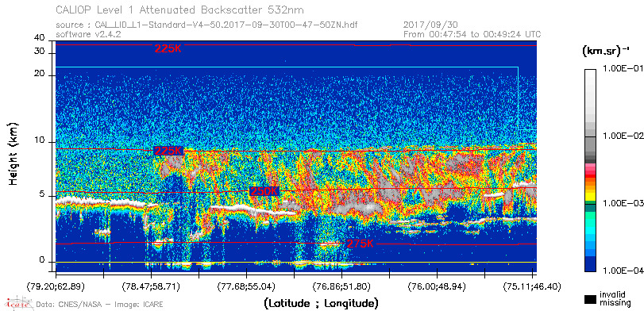Screen dimensions: 644x311
Task: Click the black invalid/missing legend square
Action: (590, 299)
